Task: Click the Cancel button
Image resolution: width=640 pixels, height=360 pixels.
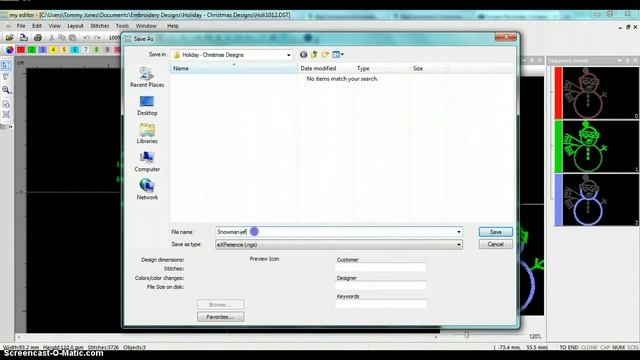Action: [496, 244]
